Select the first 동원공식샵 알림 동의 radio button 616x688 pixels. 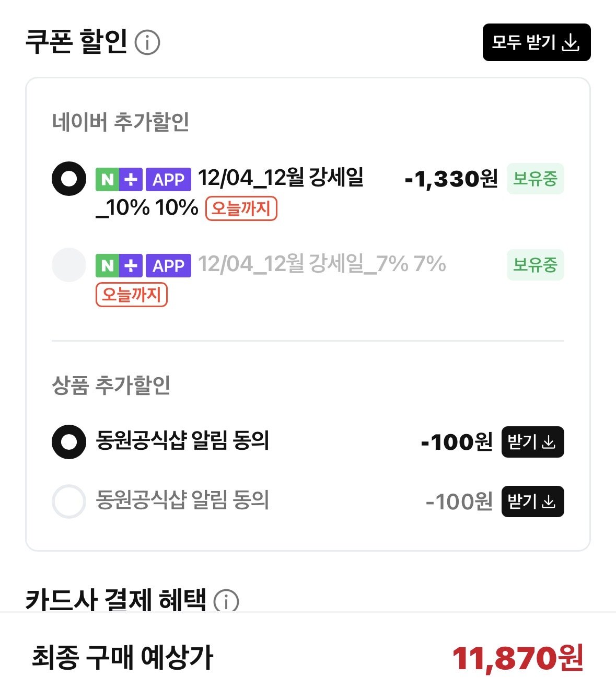coord(69,442)
